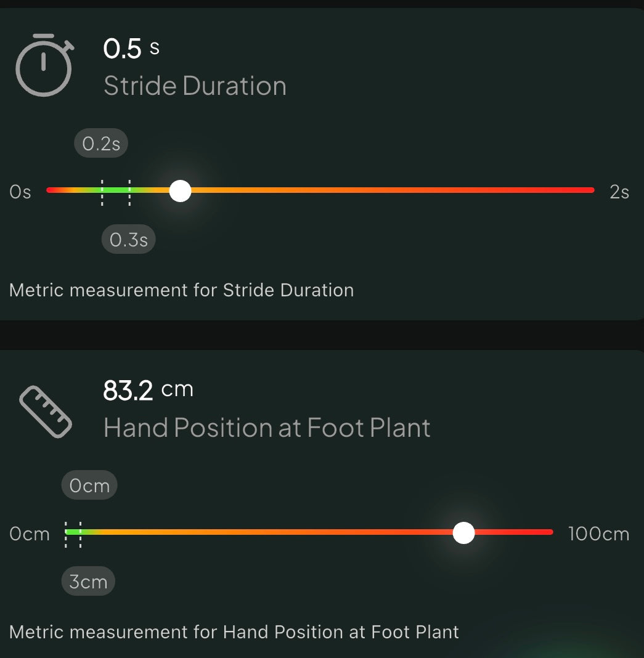Click the Hand Position at Foot Plant description
Image resolution: width=644 pixels, height=658 pixels.
(234, 632)
